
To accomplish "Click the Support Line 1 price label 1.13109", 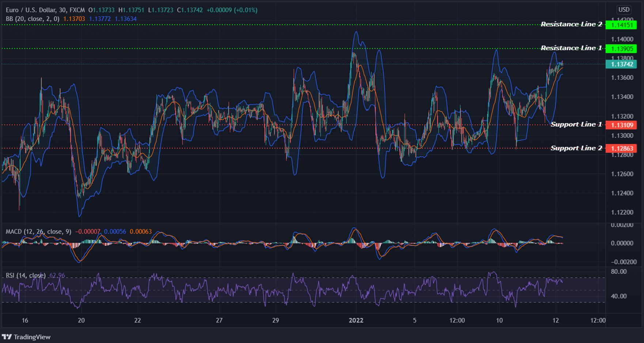I will click(622, 125).
